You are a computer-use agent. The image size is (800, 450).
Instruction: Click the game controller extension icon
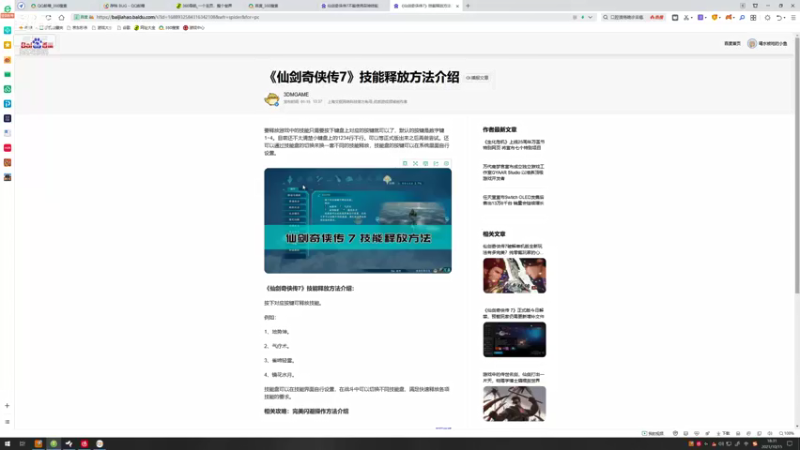[x=729, y=17]
